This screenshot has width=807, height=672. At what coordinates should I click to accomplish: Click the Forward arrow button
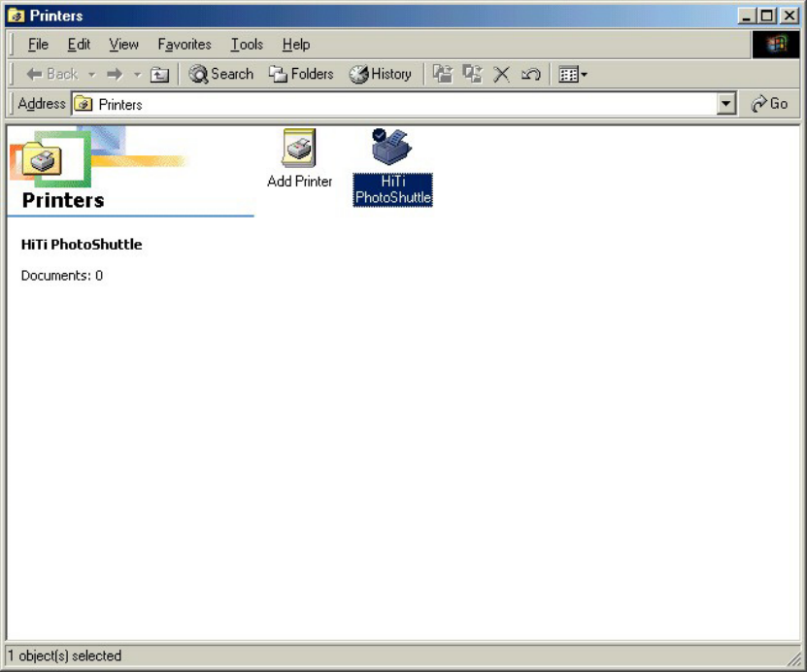pyautogui.click(x=115, y=74)
